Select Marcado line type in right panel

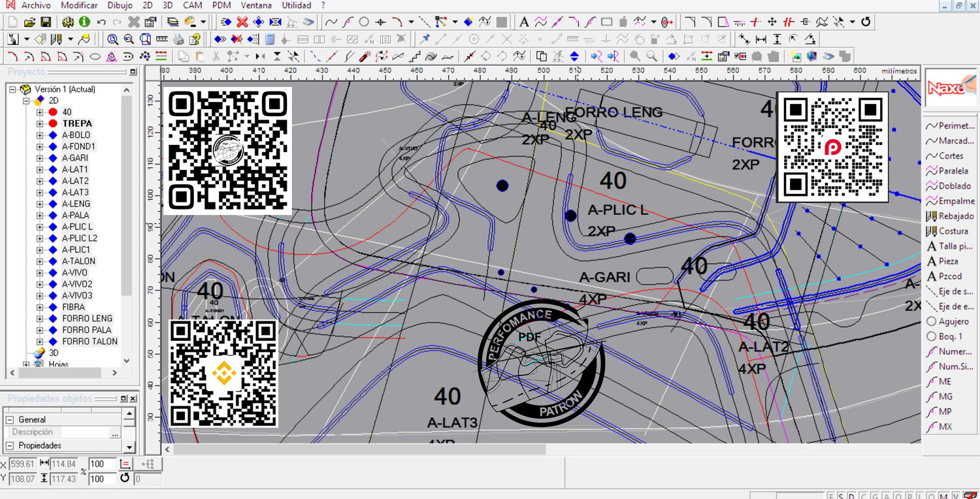951,141
